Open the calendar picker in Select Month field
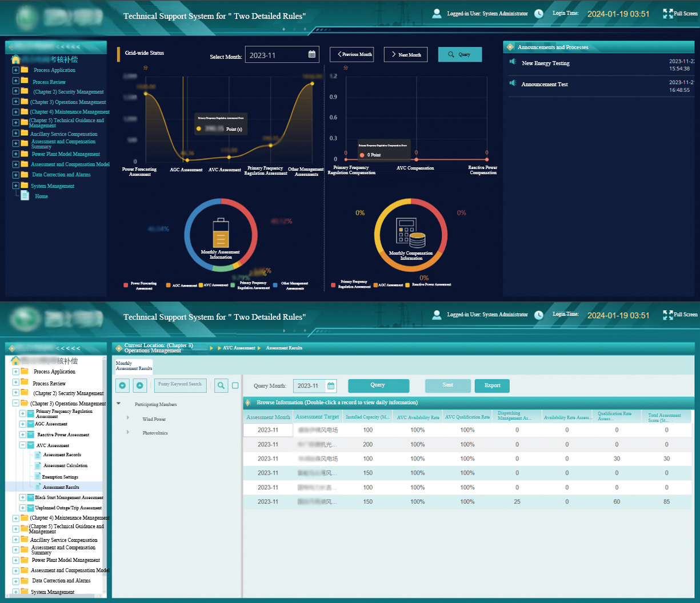Viewport: 700px width, 603px height. pos(312,55)
